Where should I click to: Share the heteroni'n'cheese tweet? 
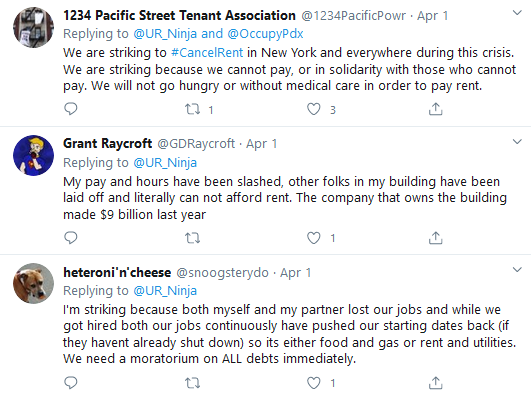[x=436, y=383]
